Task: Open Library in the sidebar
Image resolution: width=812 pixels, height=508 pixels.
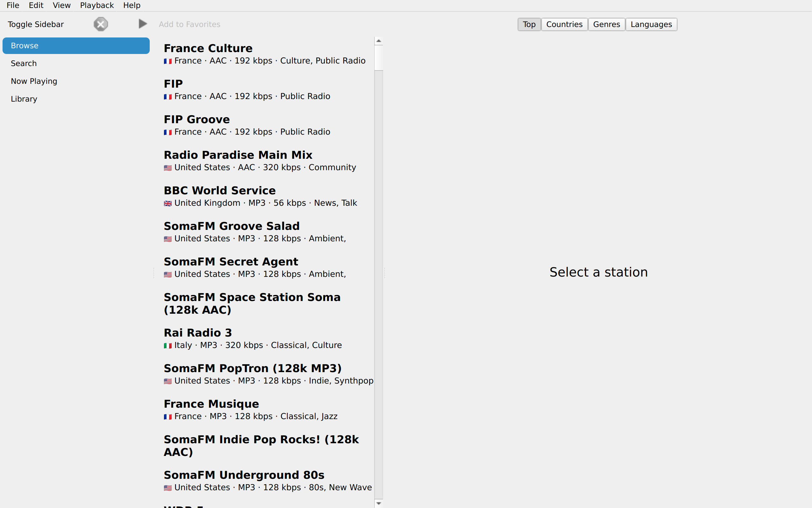Action: pyautogui.click(x=76, y=99)
